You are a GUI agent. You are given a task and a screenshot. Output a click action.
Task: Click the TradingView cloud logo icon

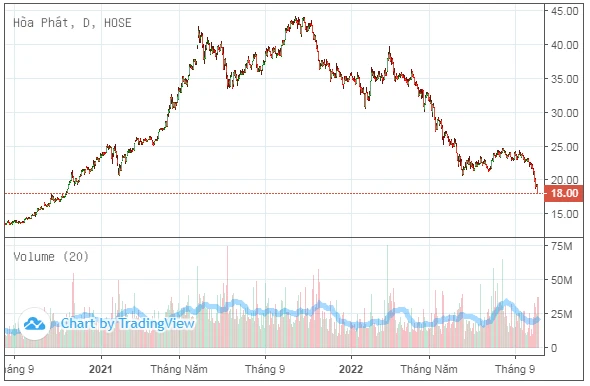coord(34,324)
